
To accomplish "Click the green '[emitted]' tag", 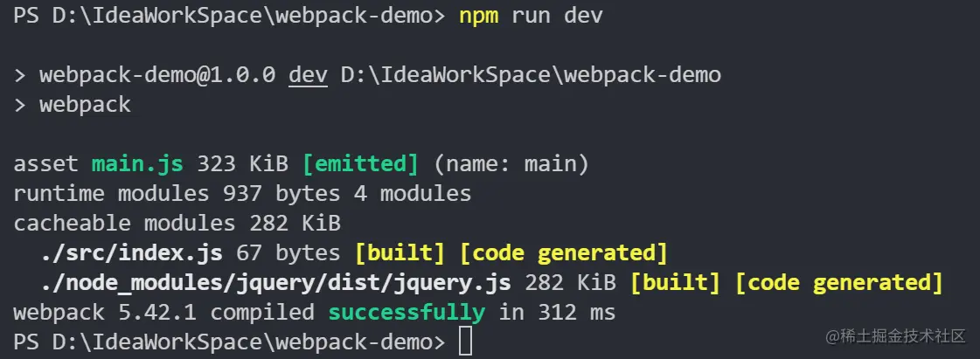I will [x=360, y=164].
